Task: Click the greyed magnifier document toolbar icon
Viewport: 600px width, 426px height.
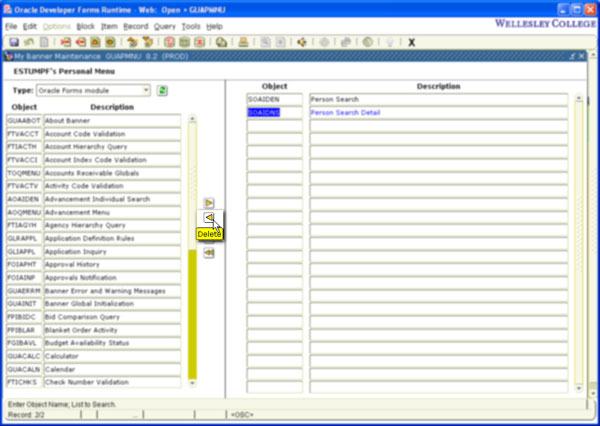Action: [265, 42]
